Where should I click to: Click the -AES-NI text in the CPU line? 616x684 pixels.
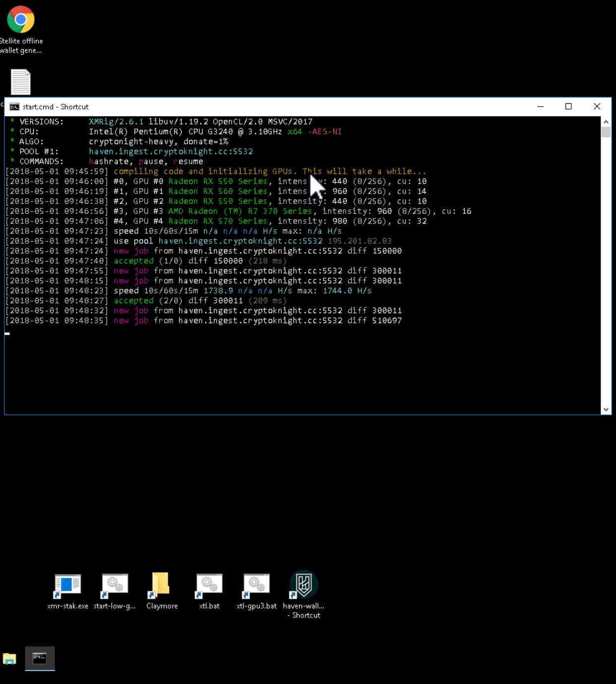(325, 132)
